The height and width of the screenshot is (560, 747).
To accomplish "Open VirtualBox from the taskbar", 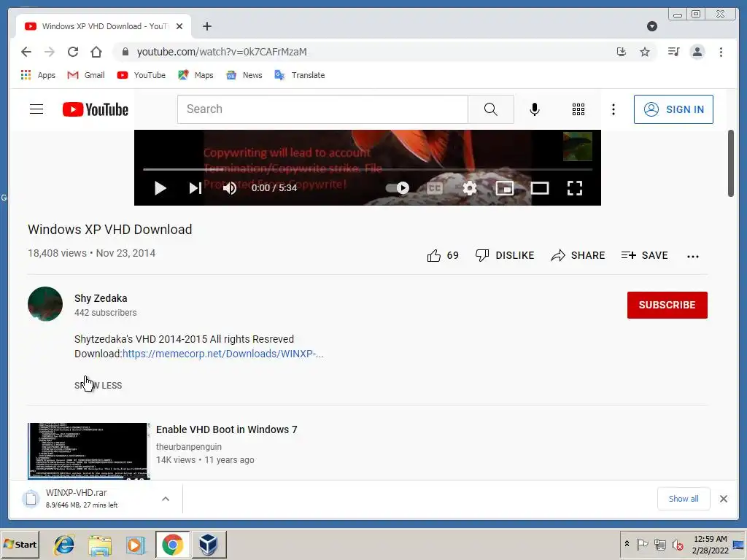I will pyautogui.click(x=209, y=544).
